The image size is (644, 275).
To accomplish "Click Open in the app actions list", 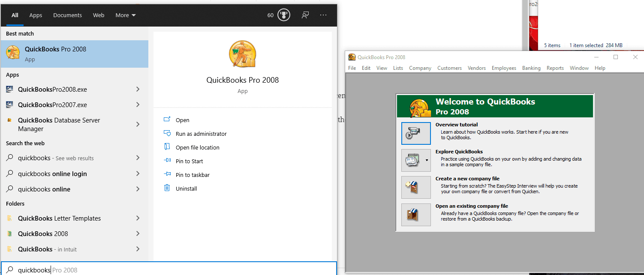I will click(x=183, y=120).
